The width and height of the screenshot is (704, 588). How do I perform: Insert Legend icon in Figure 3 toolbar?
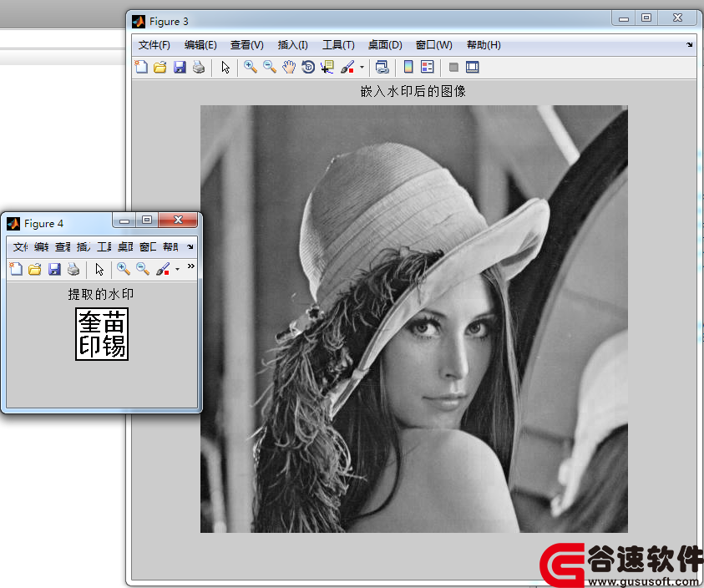(427, 67)
